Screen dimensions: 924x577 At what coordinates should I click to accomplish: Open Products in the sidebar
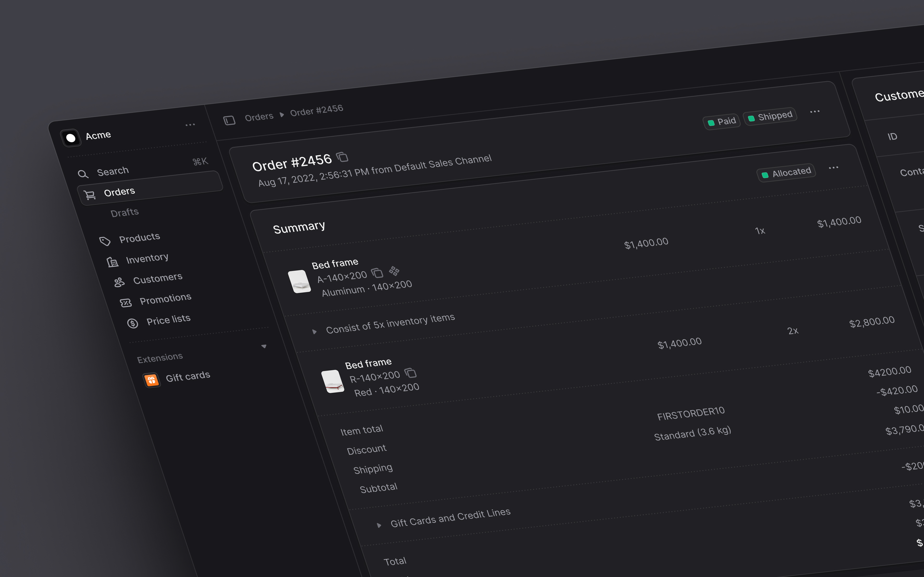139,238
